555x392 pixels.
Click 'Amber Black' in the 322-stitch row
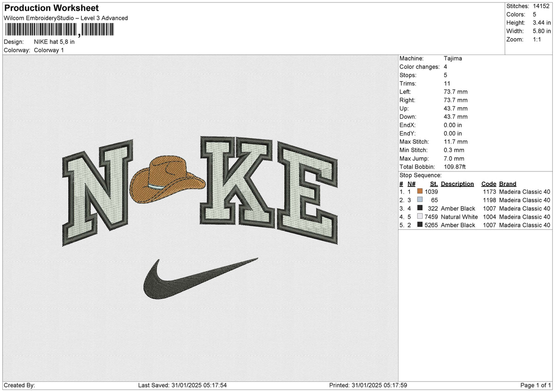pos(458,208)
